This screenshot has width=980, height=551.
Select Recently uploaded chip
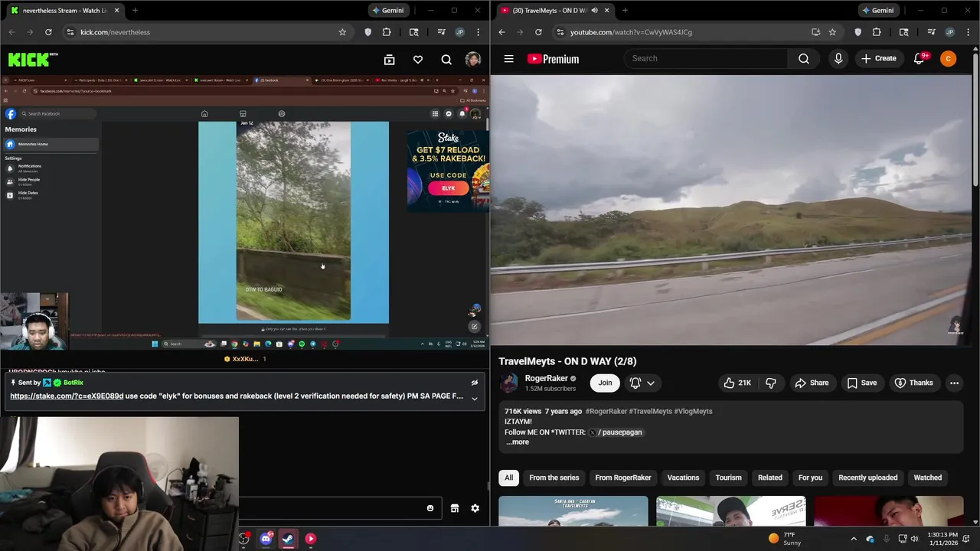click(x=868, y=478)
